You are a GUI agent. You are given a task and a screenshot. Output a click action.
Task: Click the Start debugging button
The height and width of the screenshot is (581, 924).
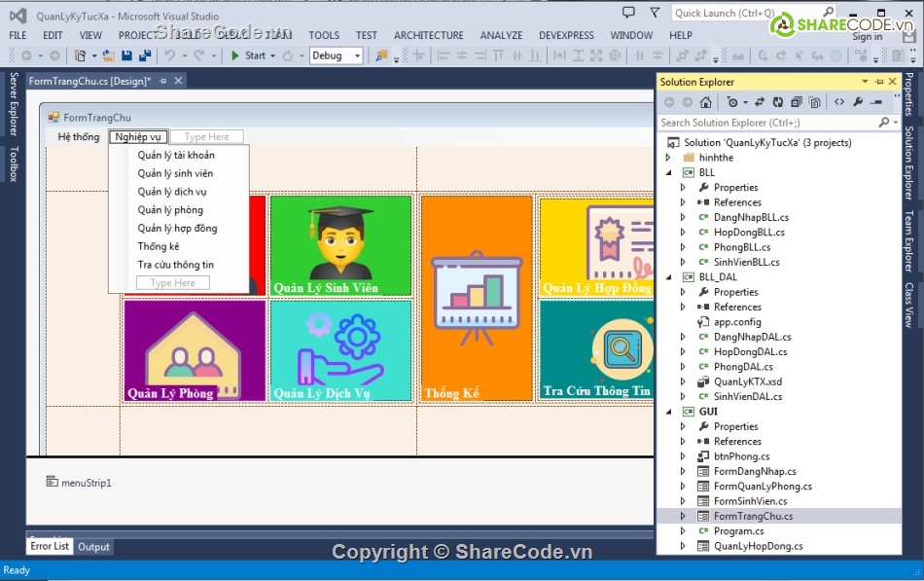[x=248, y=55]
